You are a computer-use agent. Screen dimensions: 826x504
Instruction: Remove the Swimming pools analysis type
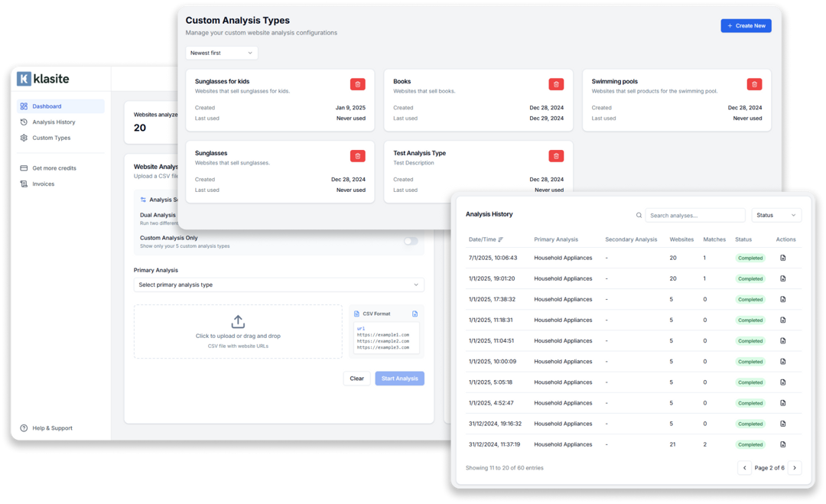(754, 84)
